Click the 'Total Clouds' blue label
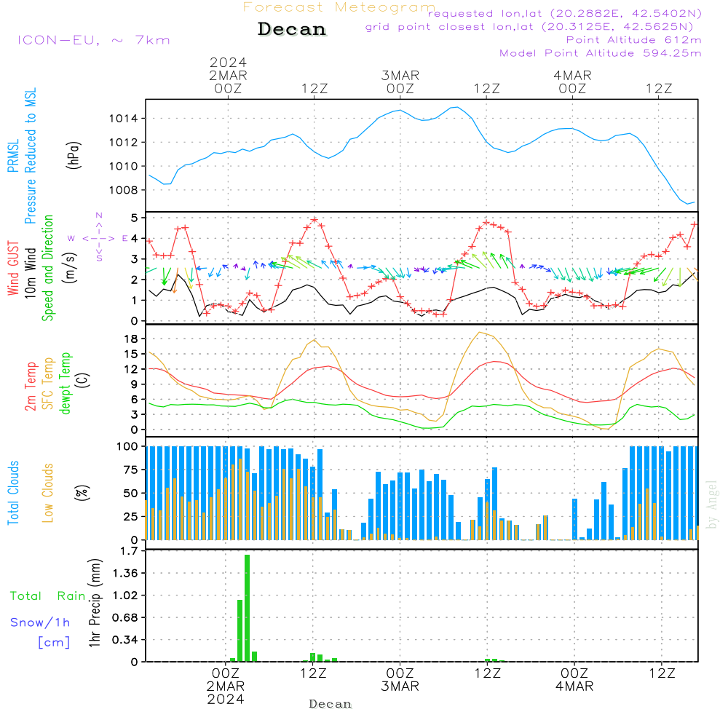 pos(13,493)
